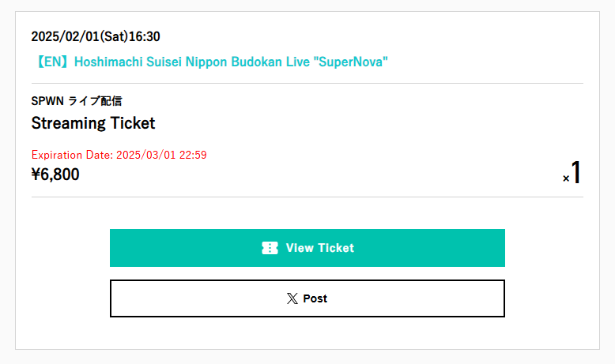The height and width of the screenshot is (364, 615).
Task: Select the Streaming Ticket heading
Action: (93, 123)
